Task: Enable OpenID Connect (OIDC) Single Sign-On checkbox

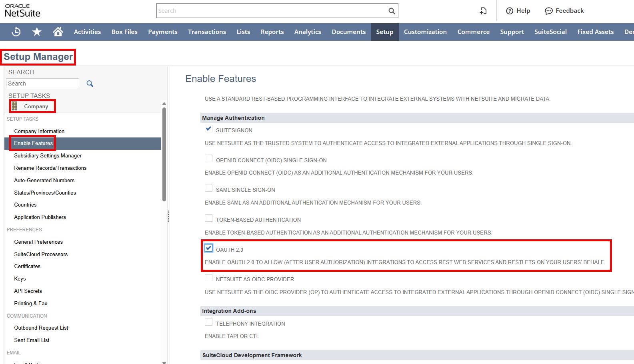Action: tap(208, 159)
